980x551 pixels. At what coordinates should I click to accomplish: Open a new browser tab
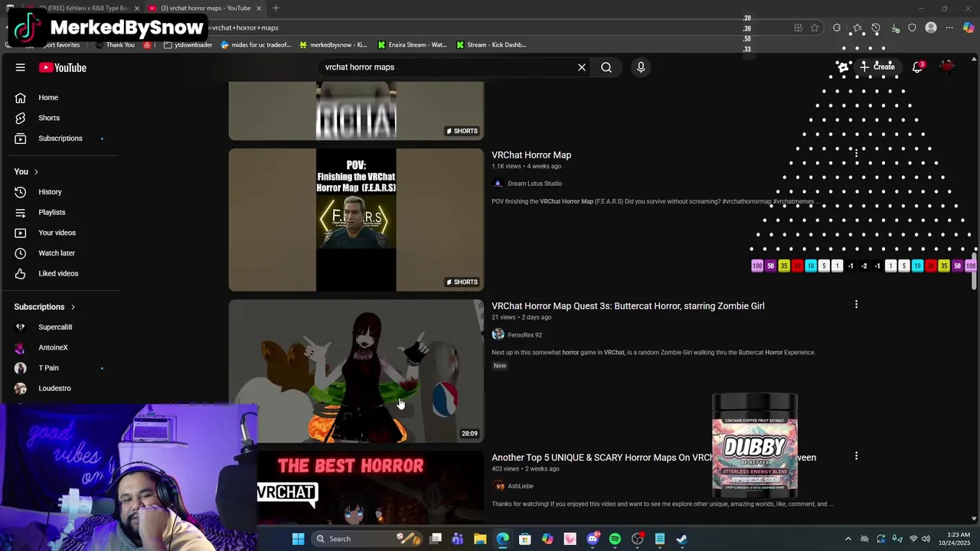click(x=276, y=8)
